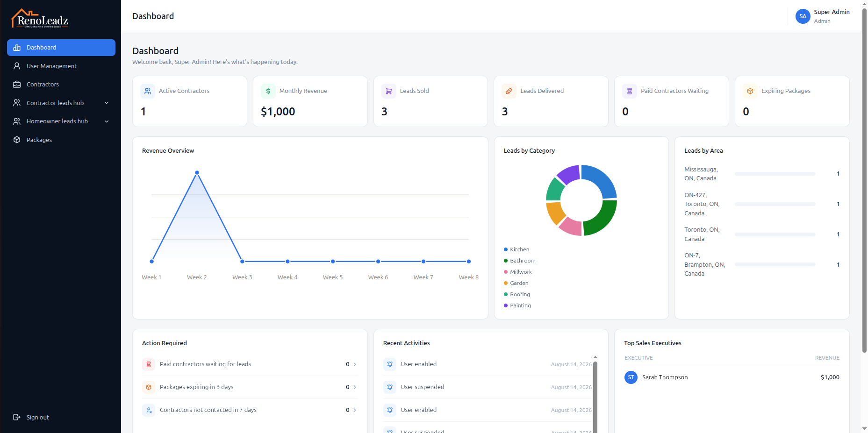Click the Monthly Revenue dollar icon
Screen dimensions: 868x433
pos(268,91)
